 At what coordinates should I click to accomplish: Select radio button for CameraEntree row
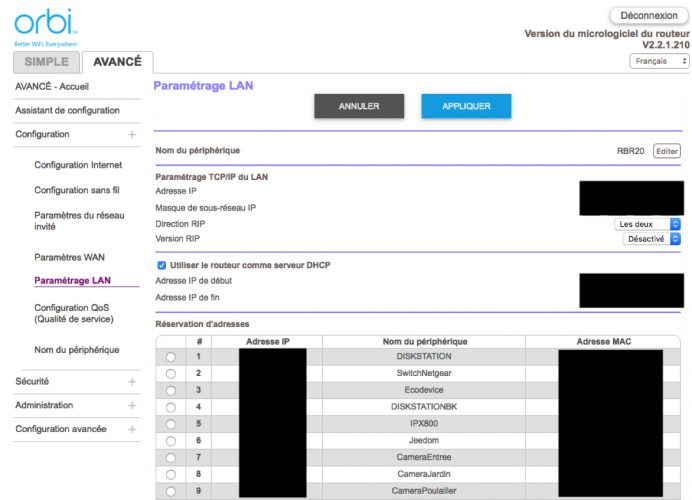pos(171,458)
